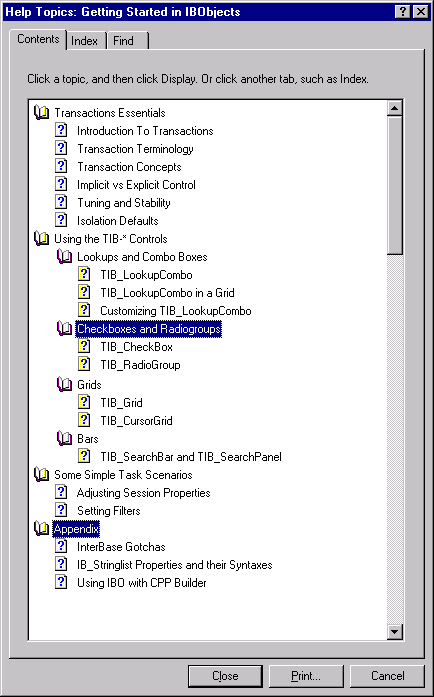Collapse the Lookups and Combo Boxes book icon
Image resolution: width=434 pixels, height=697 pixels.
click(64, 256)
